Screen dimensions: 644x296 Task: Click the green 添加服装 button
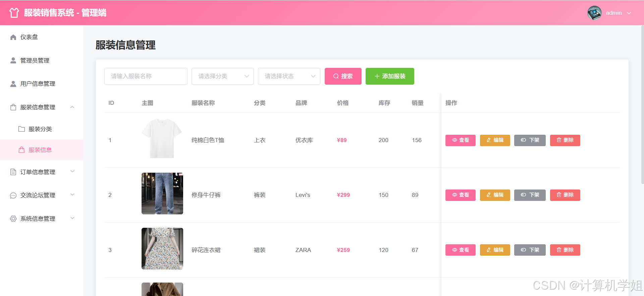click(390, 76)
